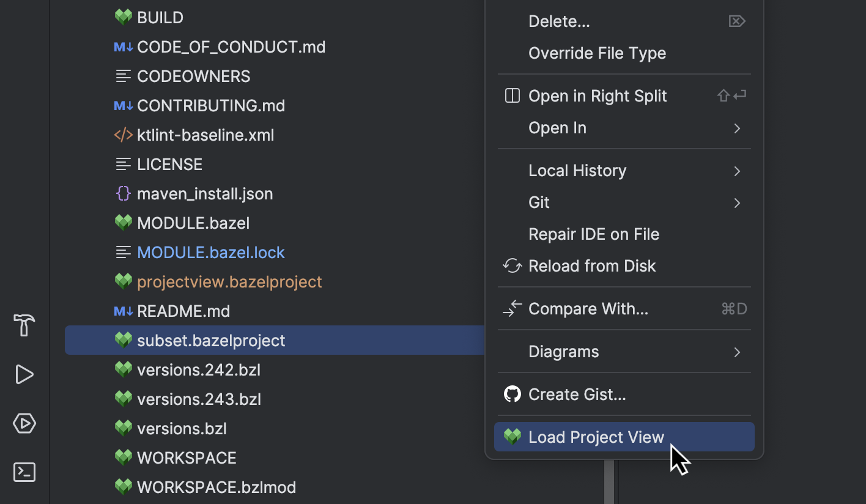Click the split icon beside Open in Right Split
Image resolution: width=866 pixels, height=504 pixels.
[512, 95]
